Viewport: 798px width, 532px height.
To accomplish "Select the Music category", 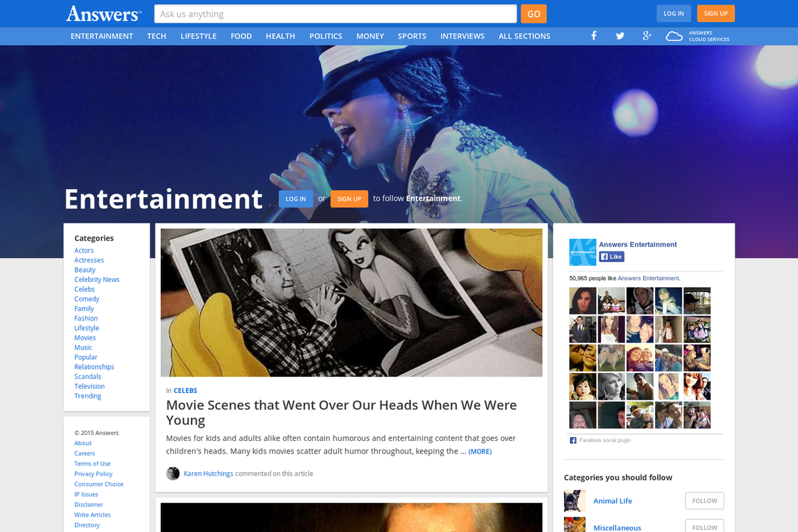I will pos(83,347).
